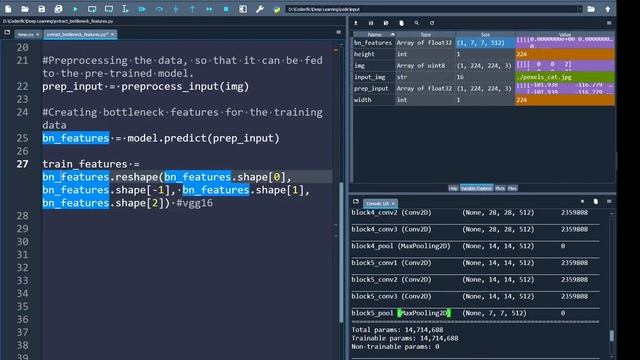Click in the working directory path field

tap(432, 9)
